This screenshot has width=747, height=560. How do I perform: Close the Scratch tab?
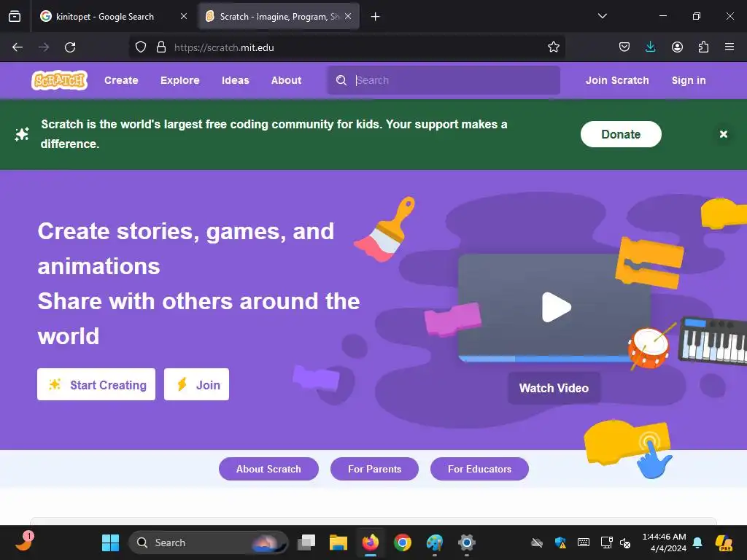(x=348, y=16)
